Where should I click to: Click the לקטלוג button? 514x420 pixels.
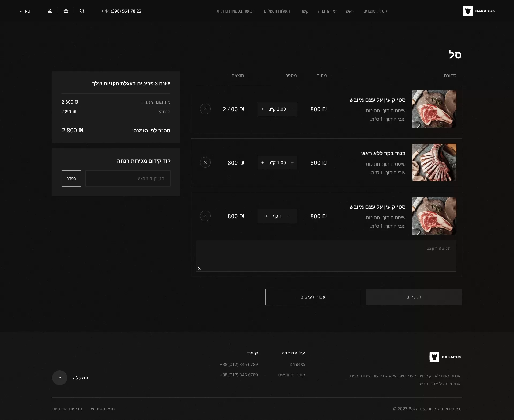pyautogui.click(x=413, y=297)
